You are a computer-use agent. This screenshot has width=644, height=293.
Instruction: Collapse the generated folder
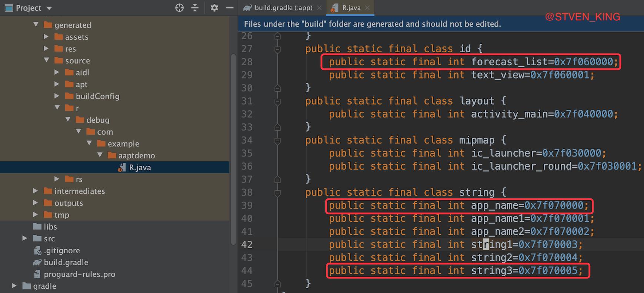pos(36,25)
